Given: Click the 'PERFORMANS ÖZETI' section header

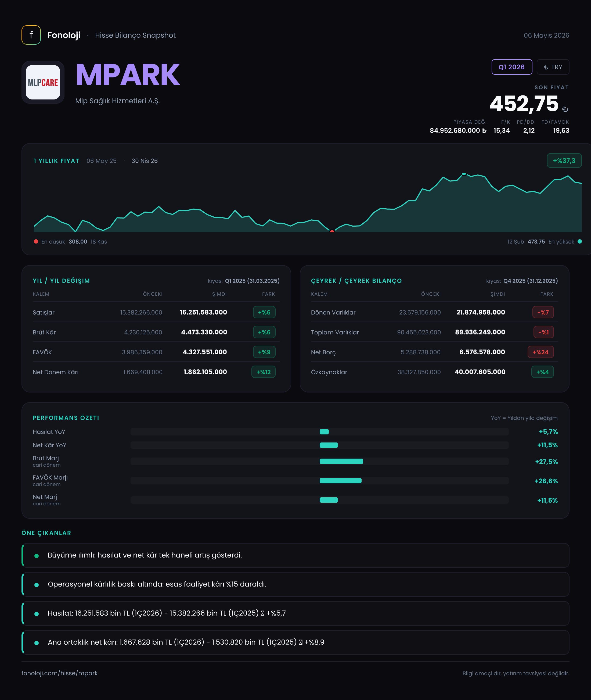Looking at the screenshot, I should tap(66, 418).
